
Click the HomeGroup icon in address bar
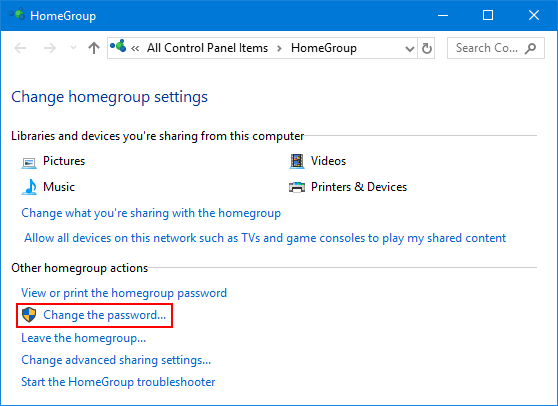tap(118, 47)
